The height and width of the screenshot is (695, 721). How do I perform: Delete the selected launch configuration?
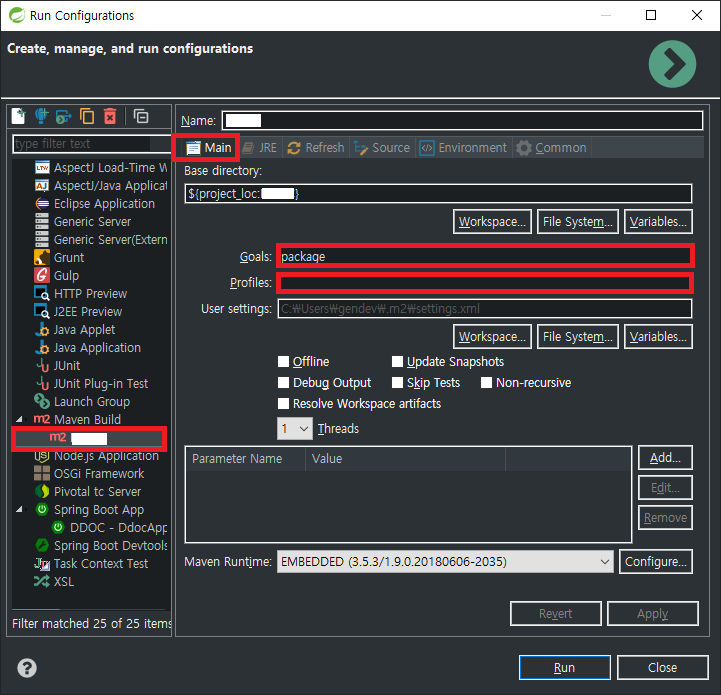(110, 116)
